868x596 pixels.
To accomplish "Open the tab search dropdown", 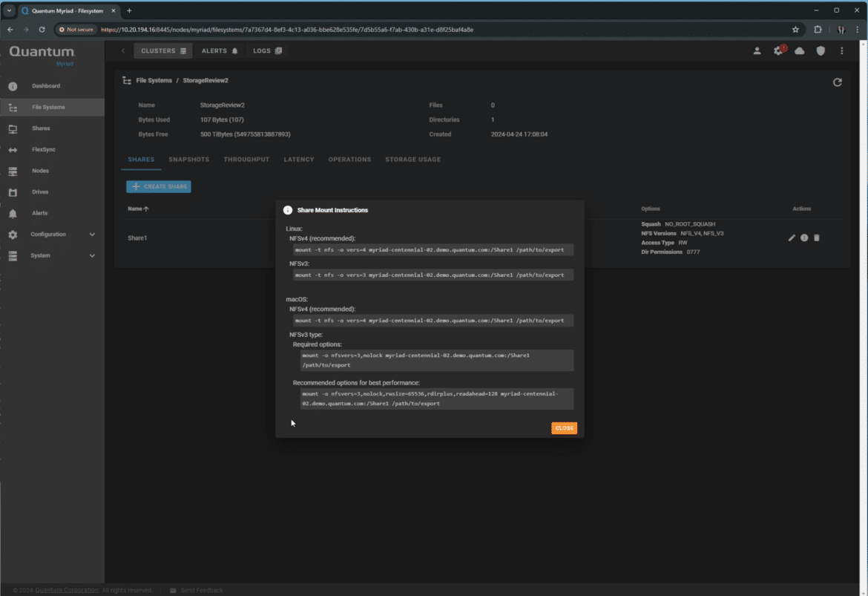I will 10,10.
